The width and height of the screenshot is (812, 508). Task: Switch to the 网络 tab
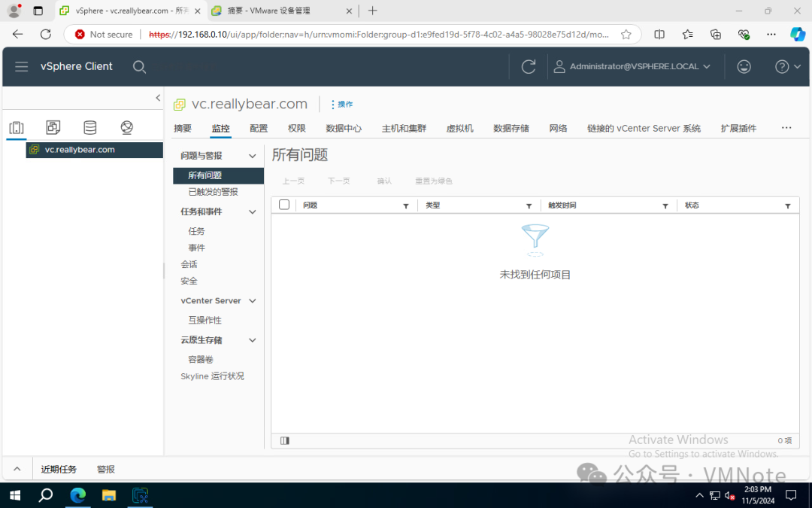pyautogui.click(x=558, y=128)
